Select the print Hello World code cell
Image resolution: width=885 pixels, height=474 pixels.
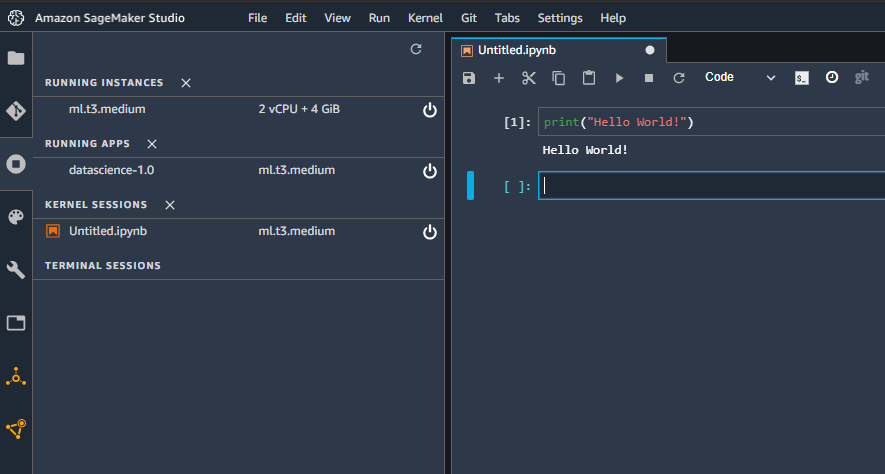tap(711, 122)
